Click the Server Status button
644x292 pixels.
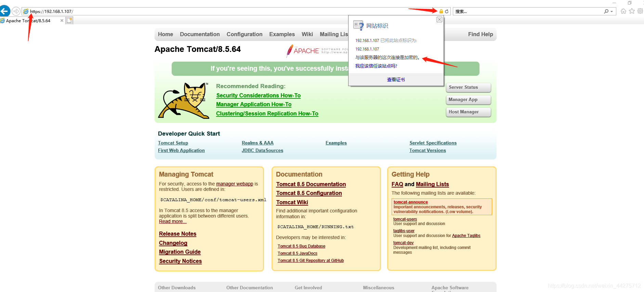[x=468, y=87]
